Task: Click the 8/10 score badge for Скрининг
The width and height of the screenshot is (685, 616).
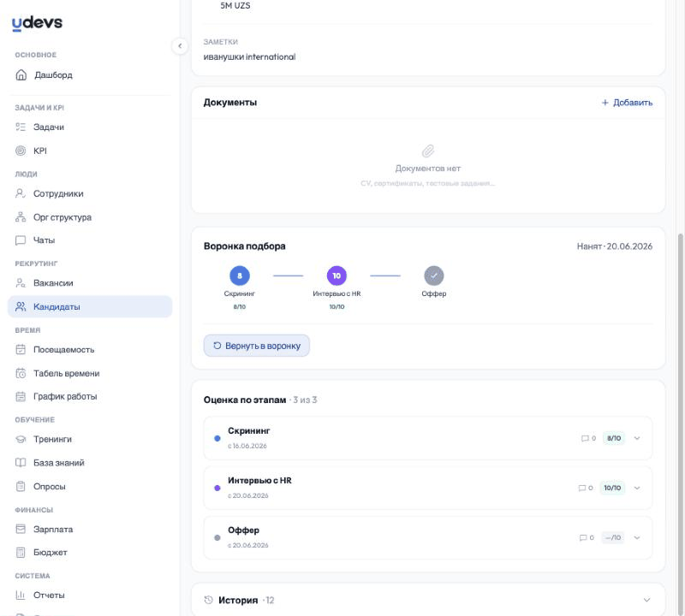Action: 614,438
